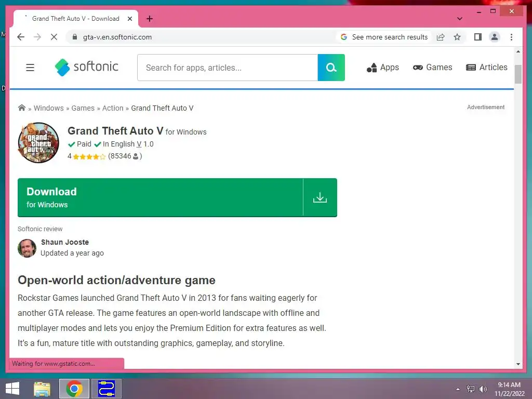Open the tab search dropdown chevron
The height and width of the screenshot is (399, 532).
coord(459,19)
